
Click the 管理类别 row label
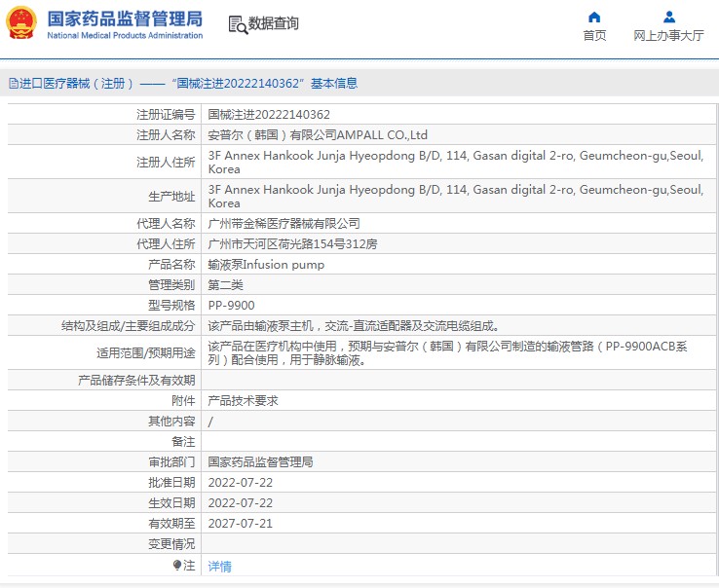point(171,284)
